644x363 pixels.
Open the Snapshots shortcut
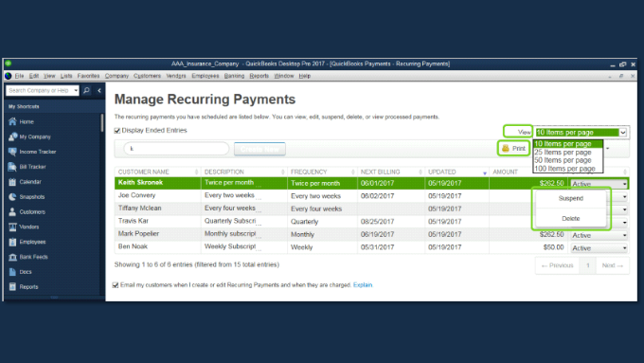click(31, 197)
